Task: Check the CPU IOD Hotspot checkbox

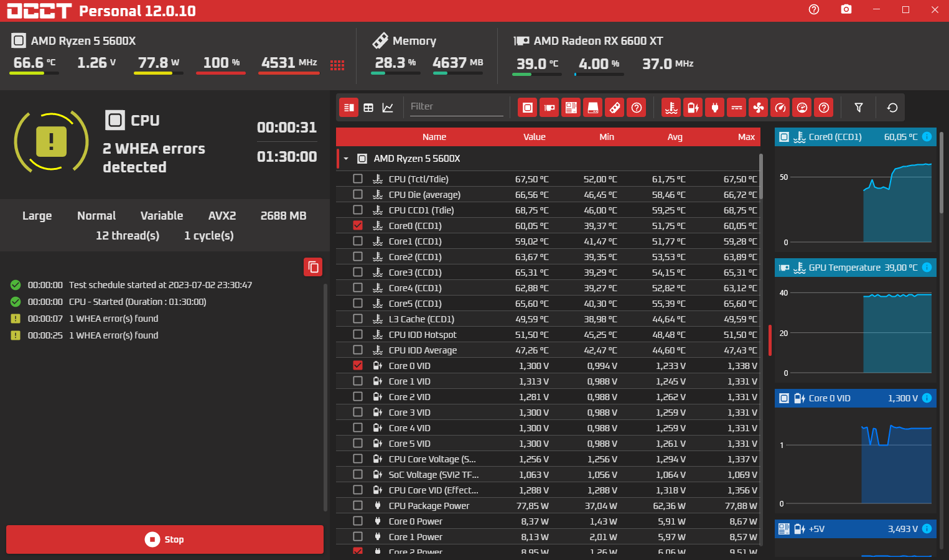Action: tap(358, 334)
